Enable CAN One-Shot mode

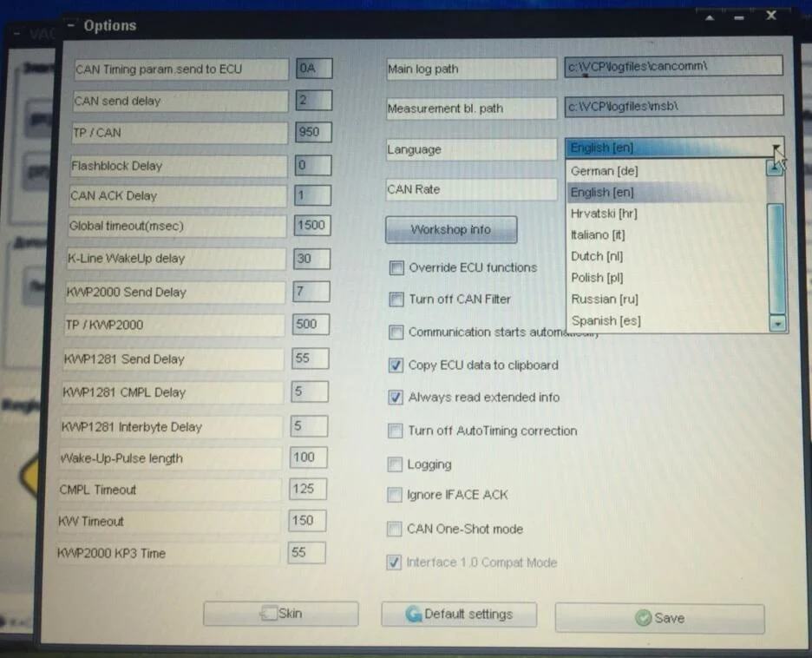tap(394, 529)
